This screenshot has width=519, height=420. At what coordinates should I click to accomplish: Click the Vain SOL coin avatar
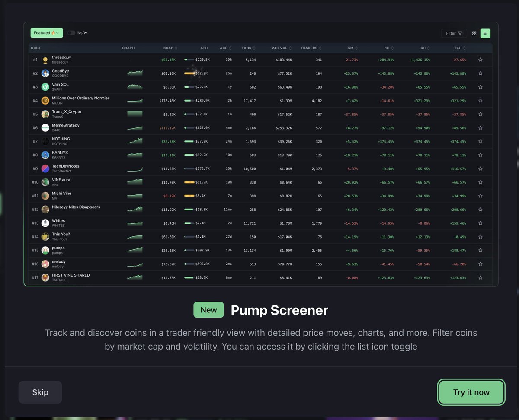[x=45, y=87]
